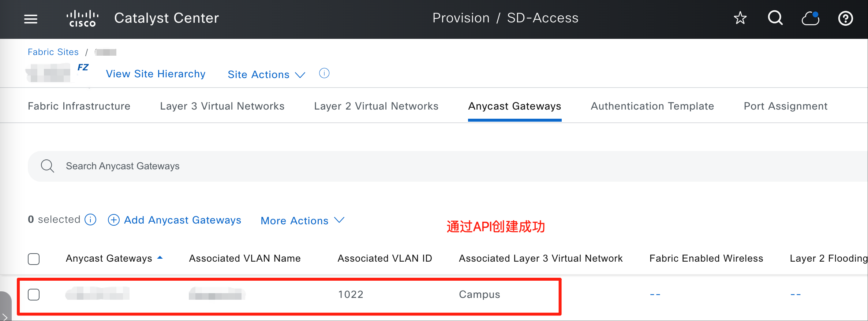
Task: Click plus icon for Add Anycast Gateways
Action: point(114,220)
